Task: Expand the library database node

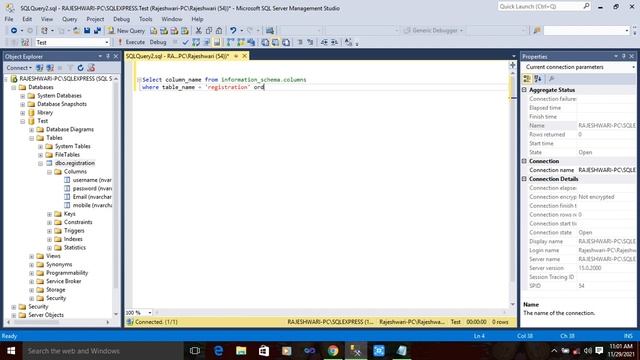Action: [x=23, y=113]
